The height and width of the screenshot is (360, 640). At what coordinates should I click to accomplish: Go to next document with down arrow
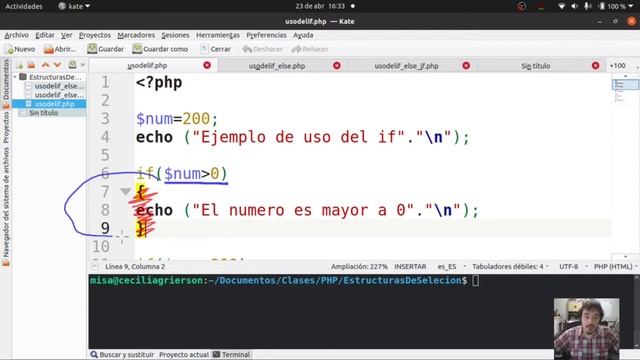57,65
